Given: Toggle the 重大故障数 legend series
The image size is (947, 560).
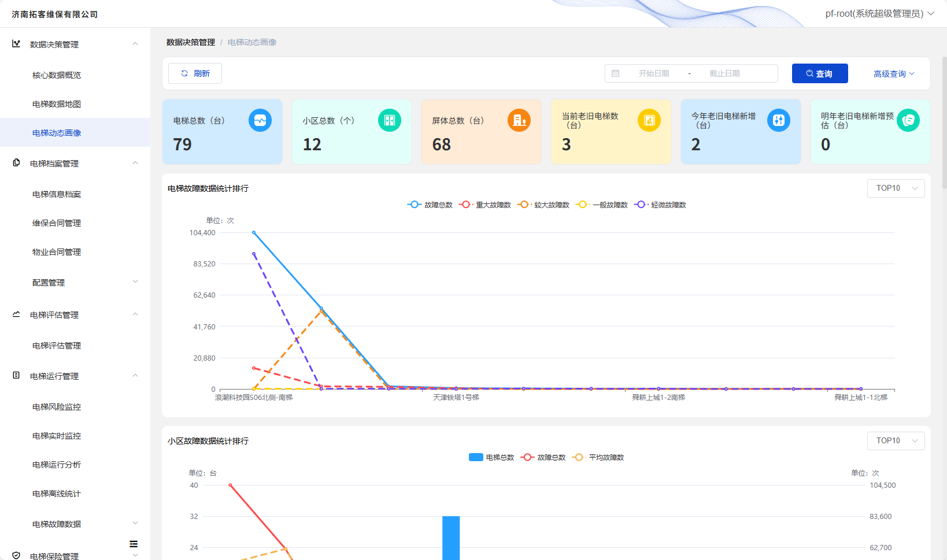Looking at the screenshot, I should 485,205.
